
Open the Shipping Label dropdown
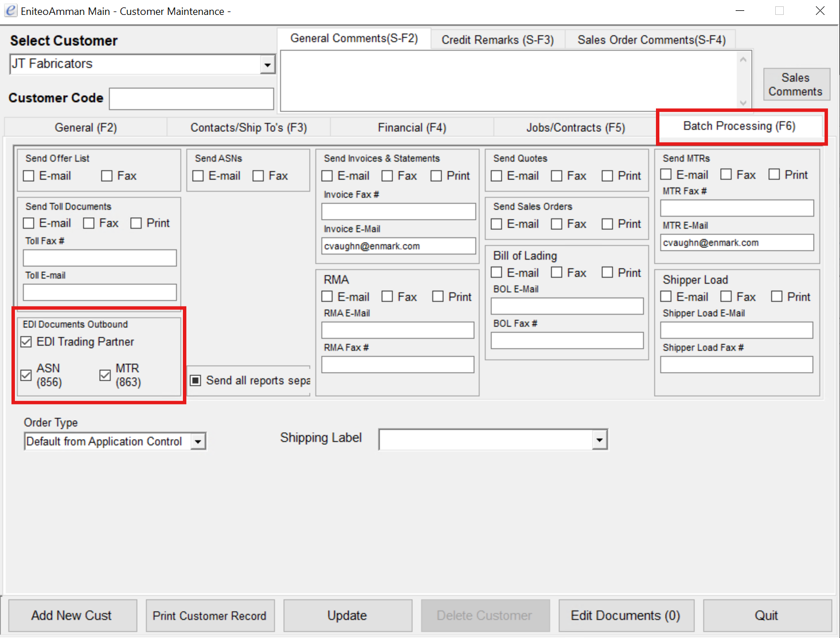599,440
